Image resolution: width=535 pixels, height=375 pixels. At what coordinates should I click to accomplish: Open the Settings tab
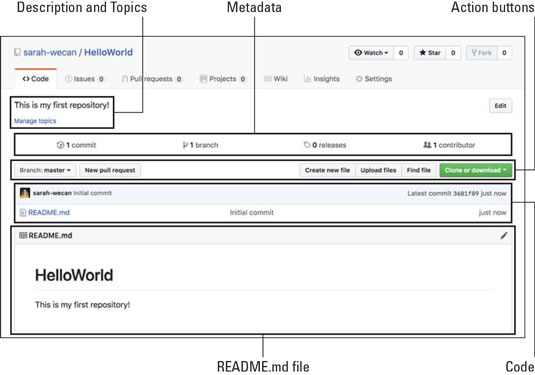coord(374,79)
